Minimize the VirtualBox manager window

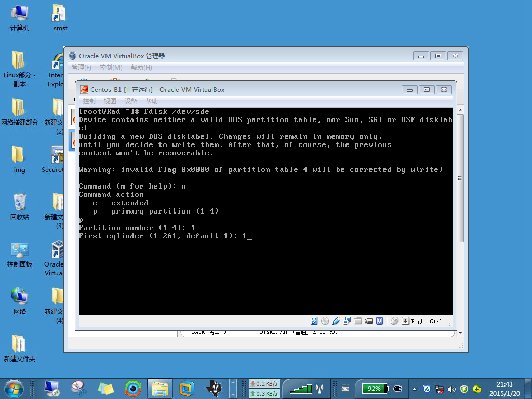pyautogui.click(x=421, y=56)
